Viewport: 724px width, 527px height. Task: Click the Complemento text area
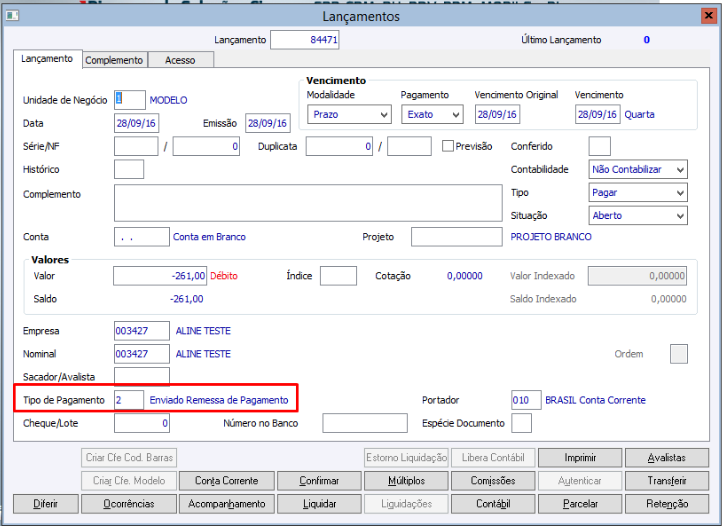[x=308, y=203]
